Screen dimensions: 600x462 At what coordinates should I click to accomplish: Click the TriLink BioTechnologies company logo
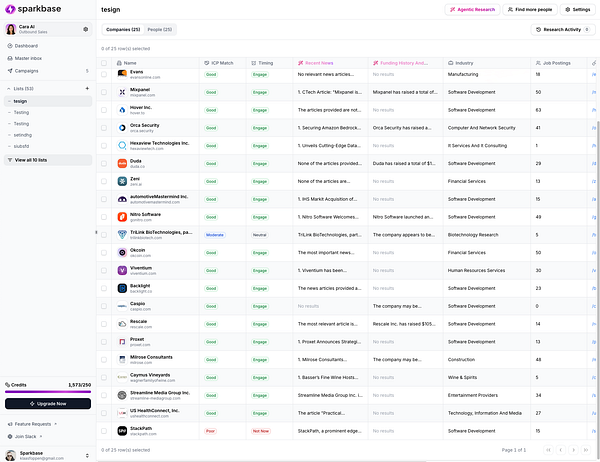[x=122, y=235]
